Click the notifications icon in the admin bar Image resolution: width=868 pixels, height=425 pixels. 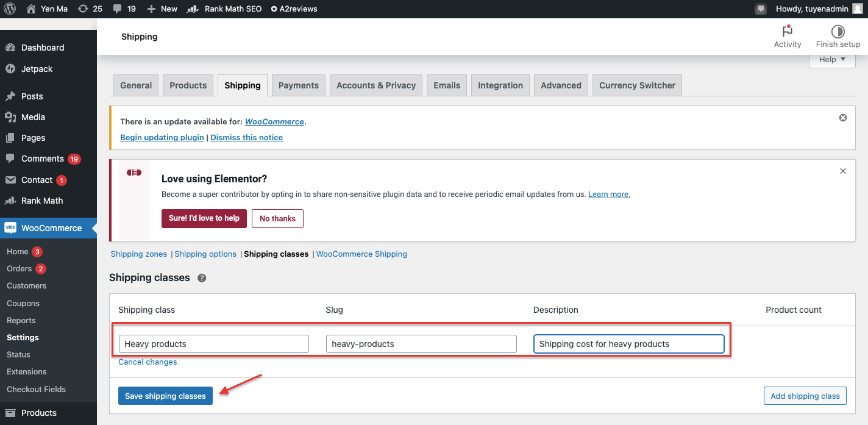pos(761,9)
